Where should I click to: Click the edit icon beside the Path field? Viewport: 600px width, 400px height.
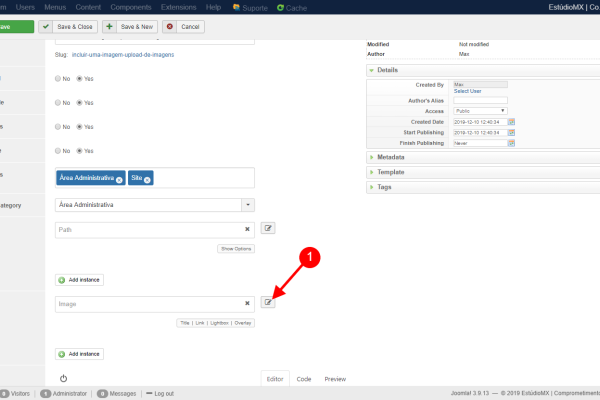[x=267, y=229]
